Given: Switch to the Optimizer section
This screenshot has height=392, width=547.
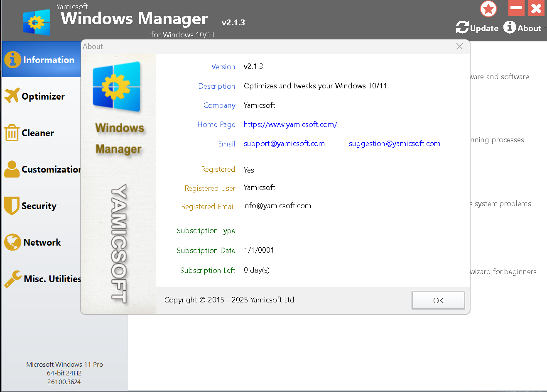Looking at the screenshot, I should (x=42, y=96).
